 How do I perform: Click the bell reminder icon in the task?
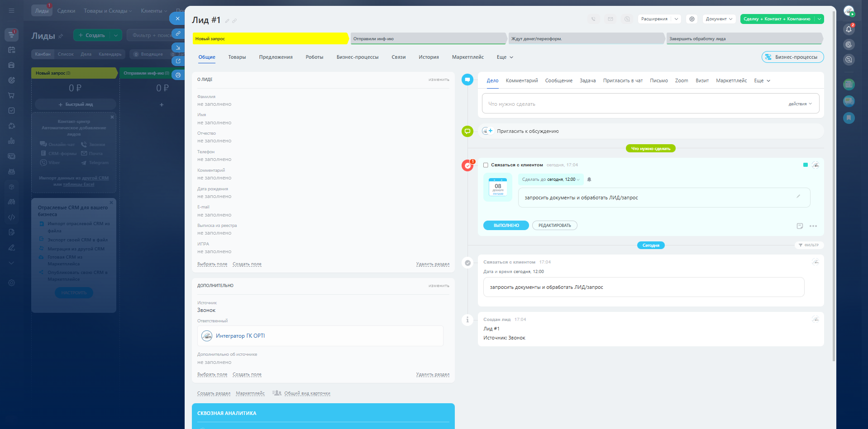click(589, 179)
